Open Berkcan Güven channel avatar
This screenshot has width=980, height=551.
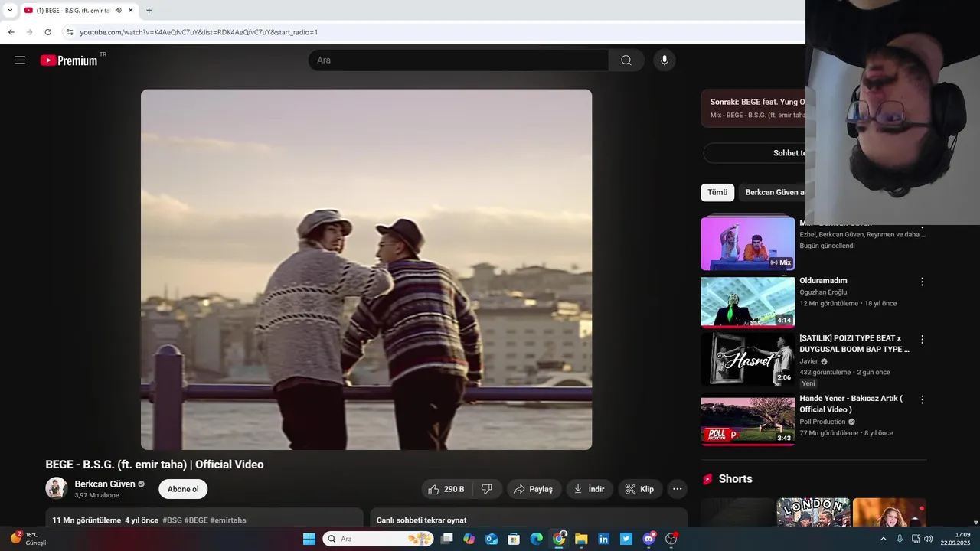point(57,488)
